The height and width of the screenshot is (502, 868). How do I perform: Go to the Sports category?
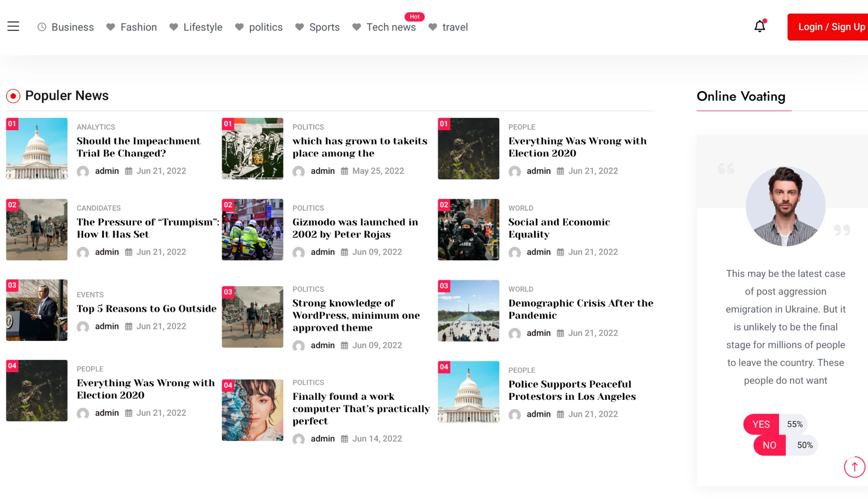(324, 27)
